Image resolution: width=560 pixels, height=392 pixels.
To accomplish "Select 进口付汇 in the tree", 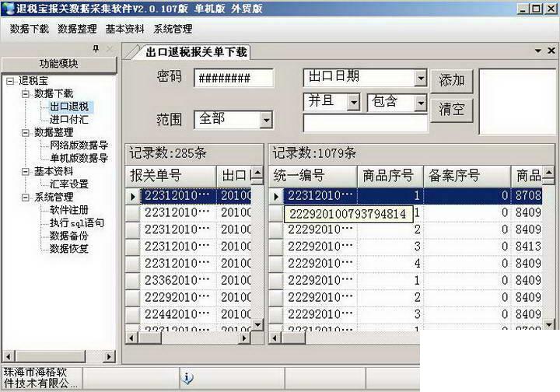I will coord(69,119).
